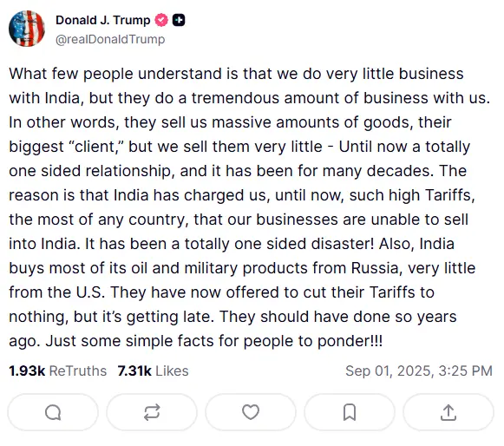ReTruth this post with the repost arrows
504x446 pixels.
[x=152, y=412]
